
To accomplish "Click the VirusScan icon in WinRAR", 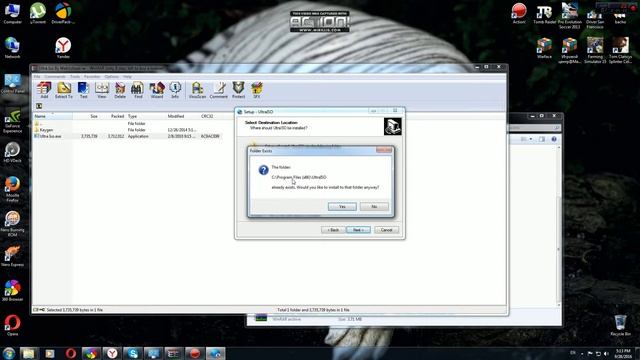I will tap(197, 90).
